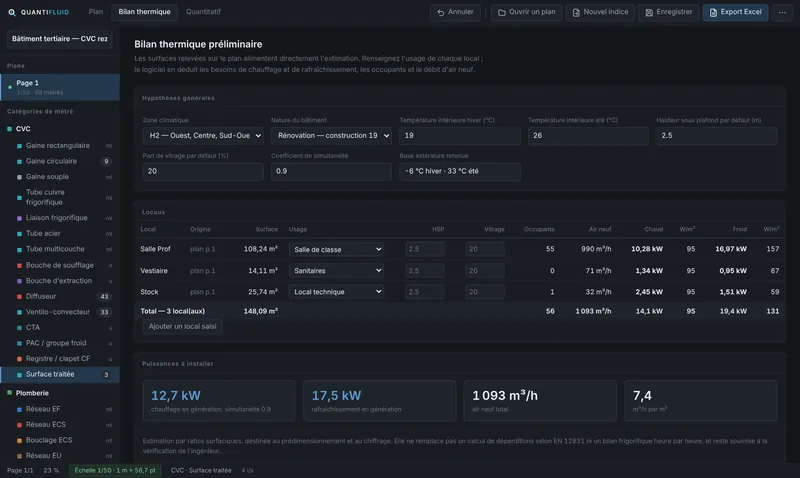800x478 pixels.
Task: Click the 12,7 kW chauffage card
Action: pyautogui.click(x=219, y=400)
